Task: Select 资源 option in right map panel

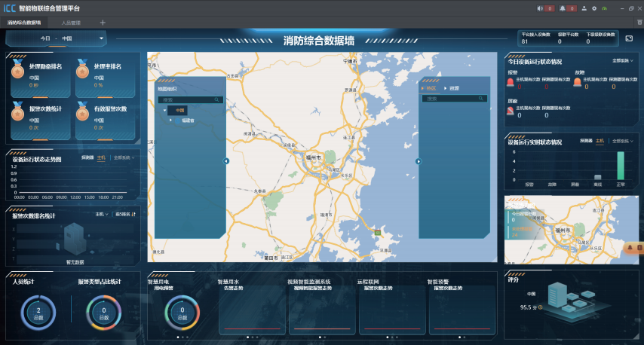Action: pos(454,88)
